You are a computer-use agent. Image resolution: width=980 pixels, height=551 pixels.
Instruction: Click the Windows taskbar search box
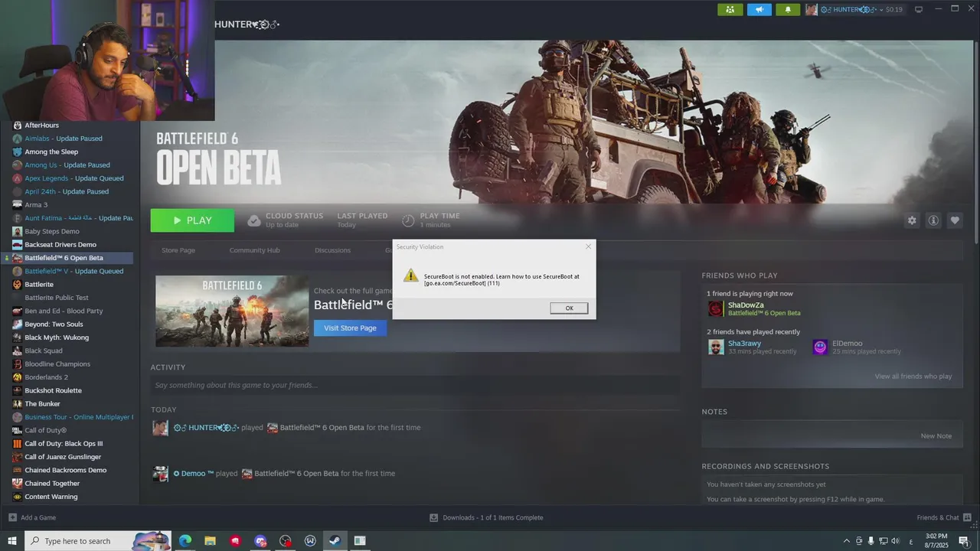[97, 541]
